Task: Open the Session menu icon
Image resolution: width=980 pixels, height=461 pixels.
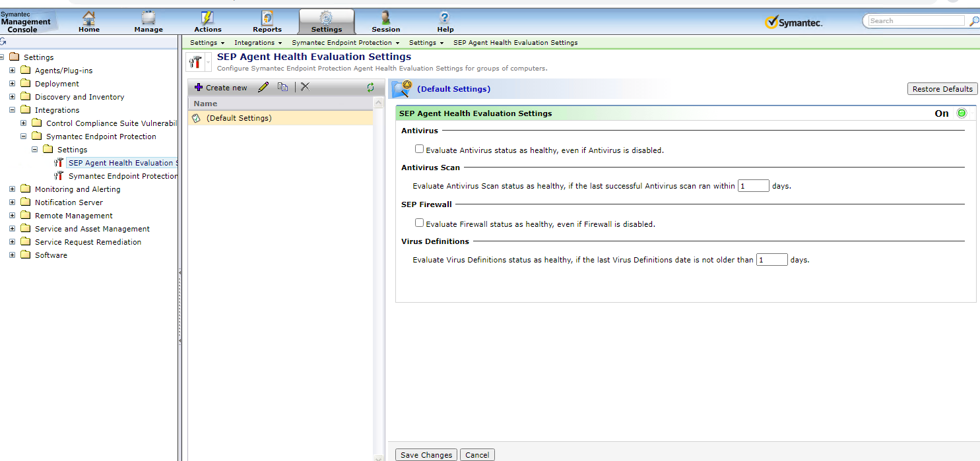Action: click(x=385, y=18)
